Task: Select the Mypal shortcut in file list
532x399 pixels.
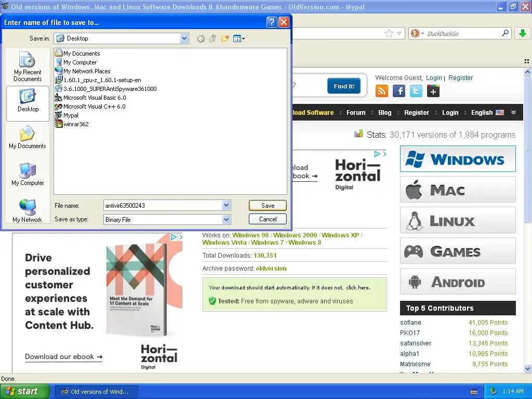Action: 67,115
